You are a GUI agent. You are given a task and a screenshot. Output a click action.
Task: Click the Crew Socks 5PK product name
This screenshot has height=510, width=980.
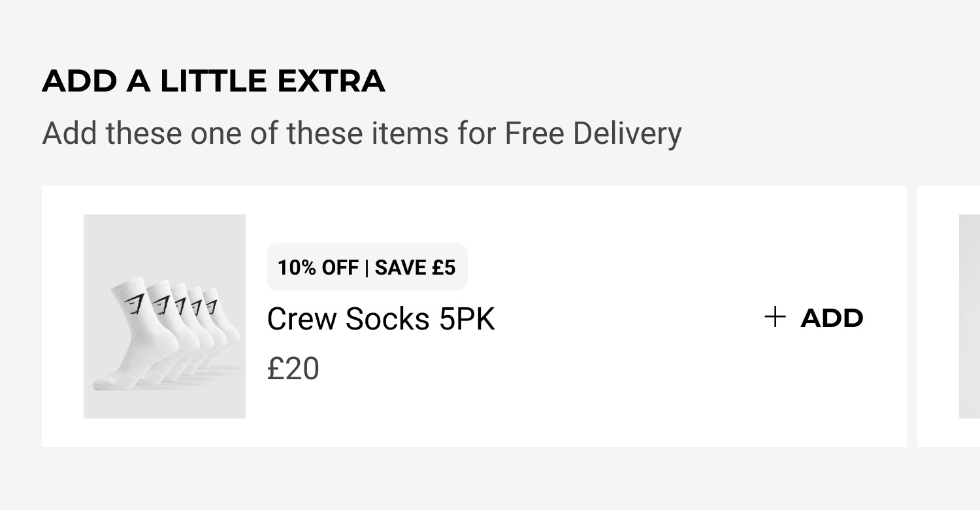381,319
